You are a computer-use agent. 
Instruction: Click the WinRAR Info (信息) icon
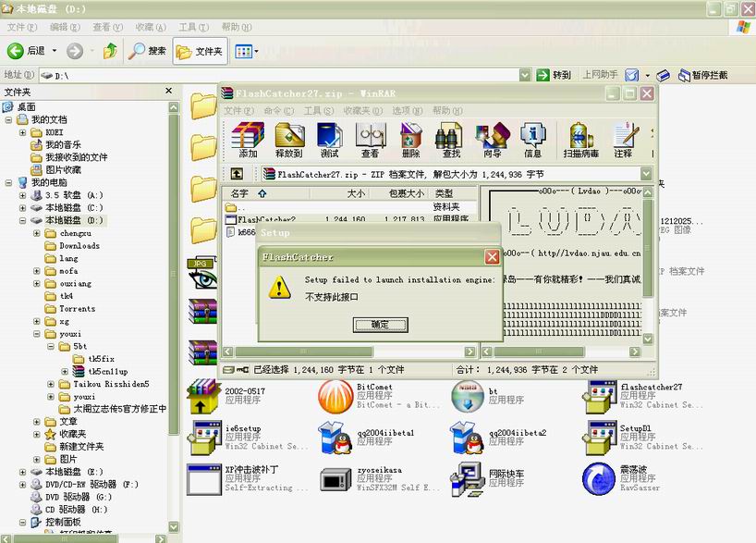tap(532, 140)
